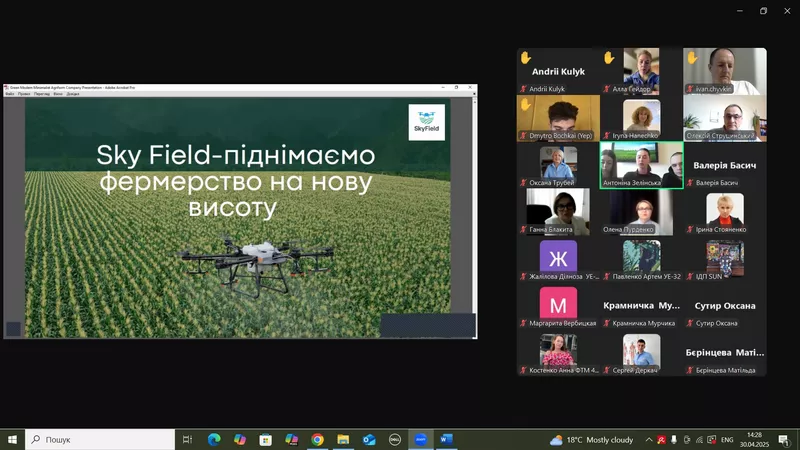The width and height of the screenshot is (800, 450).
Task: Open the Windows Start menu
Action: point(12,439)
